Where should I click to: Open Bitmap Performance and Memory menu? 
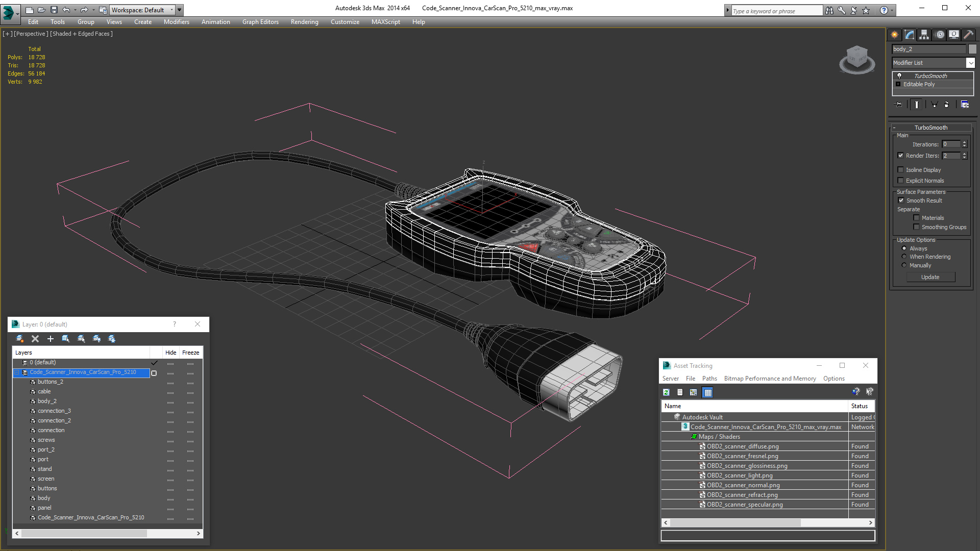coord(770,379)
